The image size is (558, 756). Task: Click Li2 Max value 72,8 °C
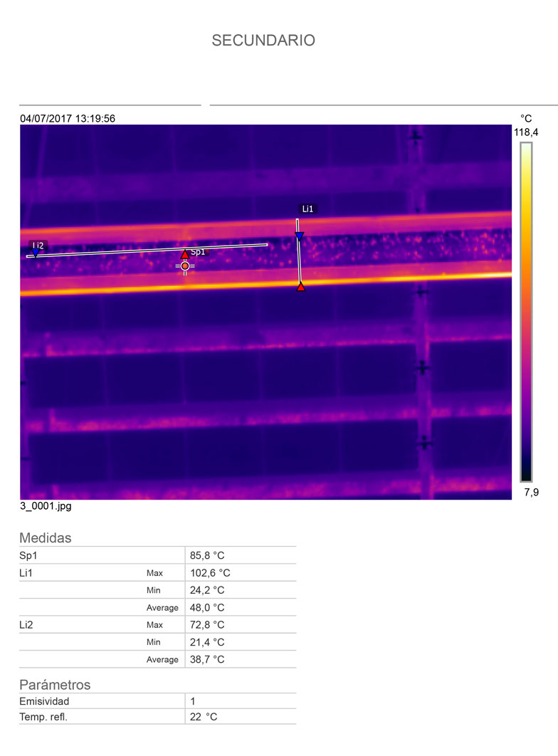[x=206, y=625]
